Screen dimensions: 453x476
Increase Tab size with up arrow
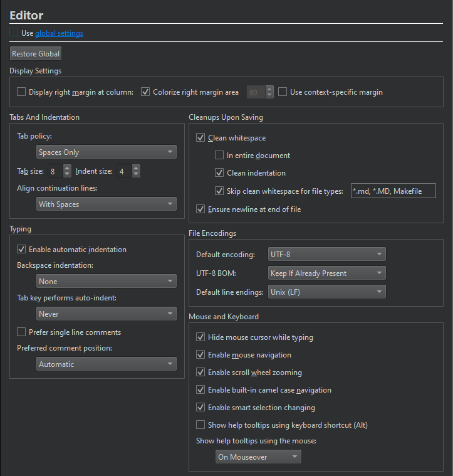[x=67, y=168]
